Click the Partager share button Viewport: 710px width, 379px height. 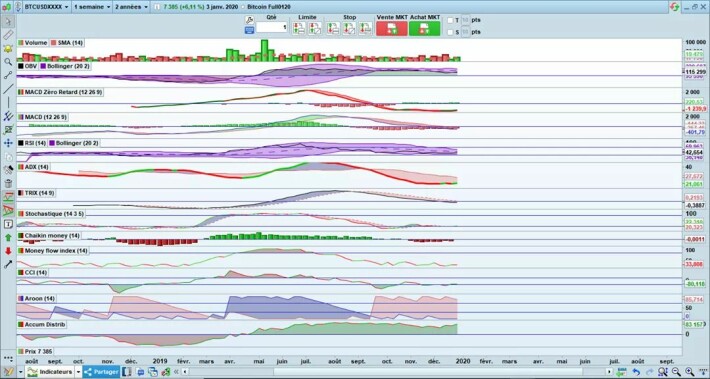[x=101, y=372]
